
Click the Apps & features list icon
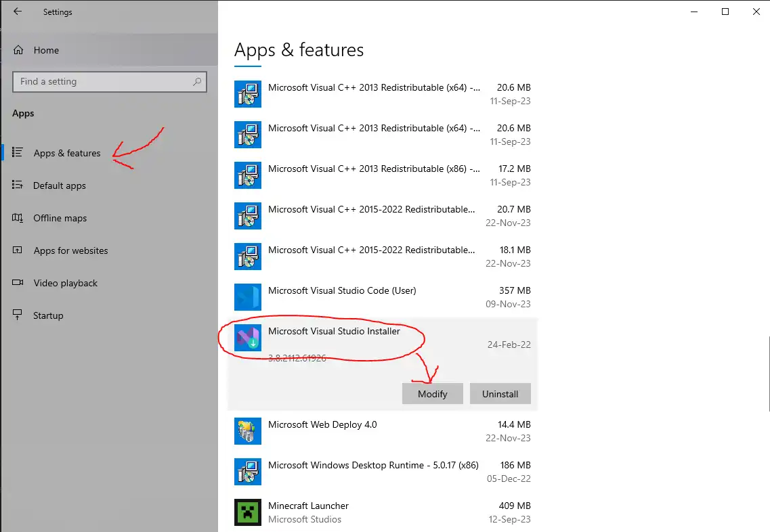tap(17, 153)
